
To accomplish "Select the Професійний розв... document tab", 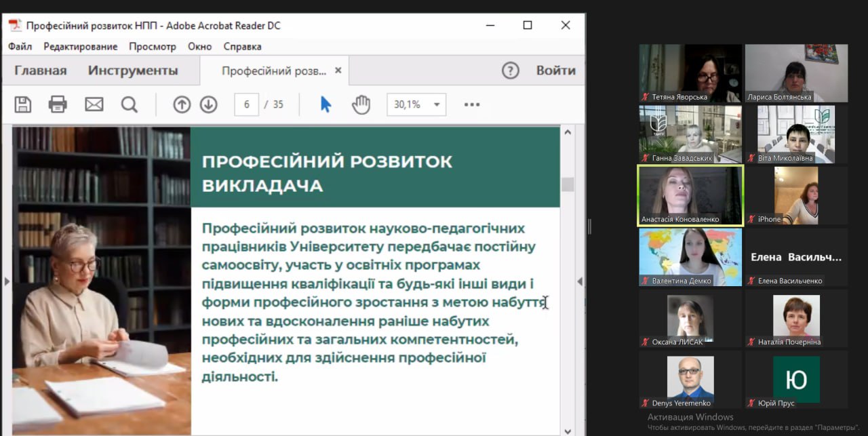I will 274,71.
